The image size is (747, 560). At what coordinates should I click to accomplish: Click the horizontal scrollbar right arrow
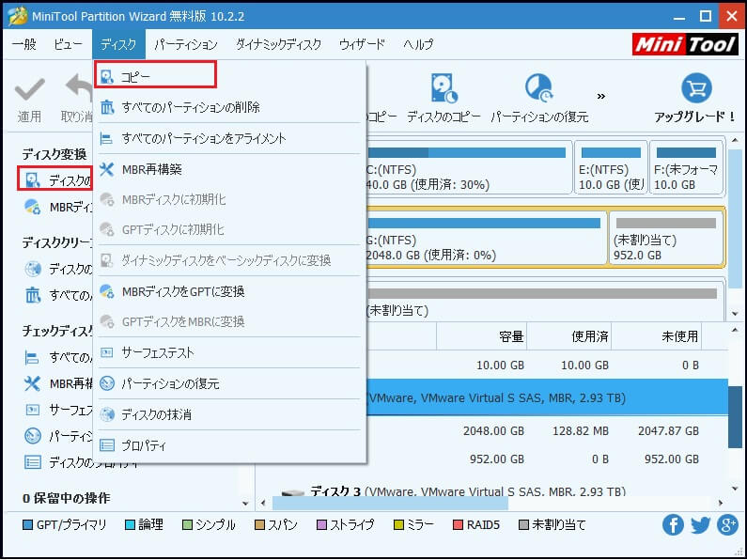pos(721,503)
